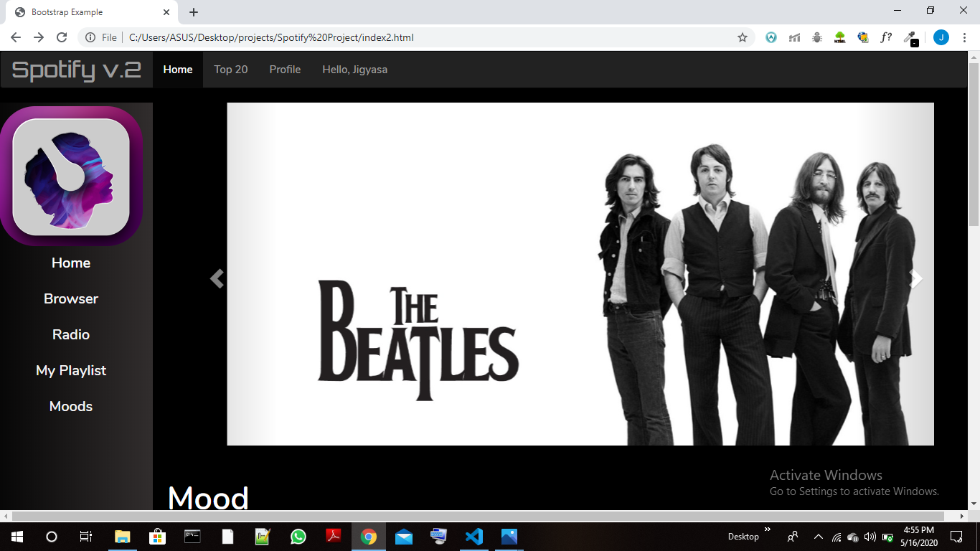Go to Home in the sidebar

[71, 263]
